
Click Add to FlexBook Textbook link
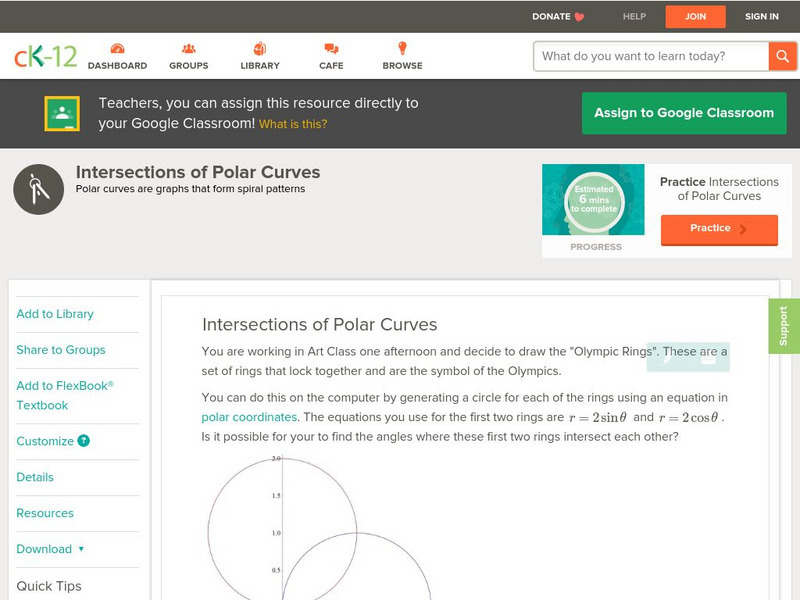tap(65, 395)
